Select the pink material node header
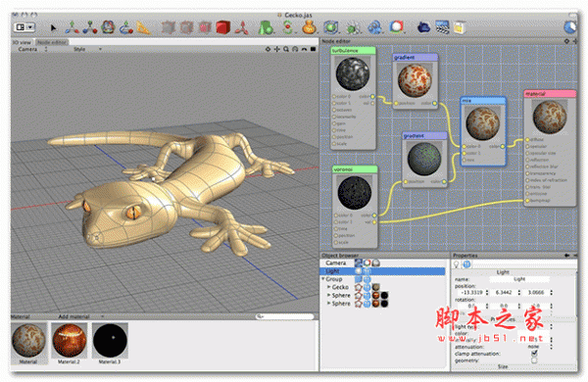The image size is (588, 382). [x=550, y=94]
